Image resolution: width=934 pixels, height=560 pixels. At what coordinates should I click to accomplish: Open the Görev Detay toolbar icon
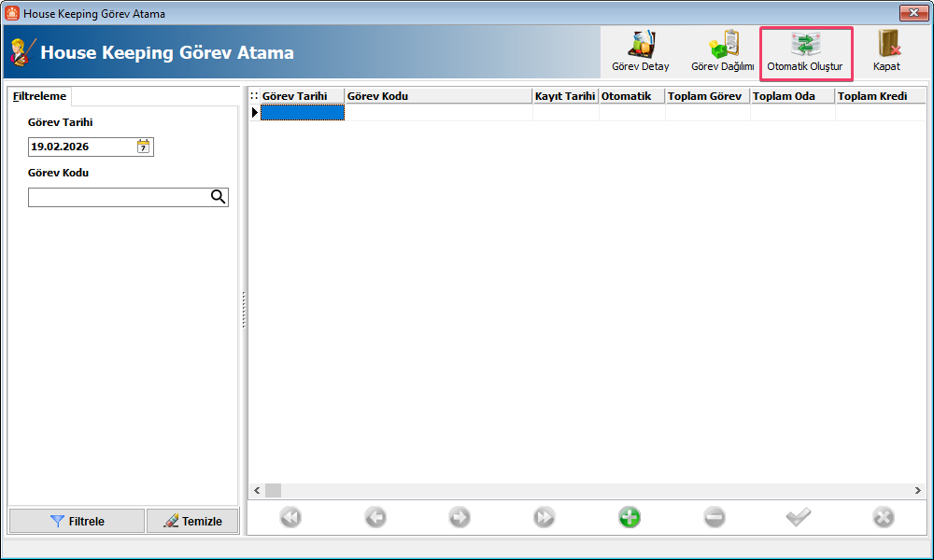[x=641, y=52]
